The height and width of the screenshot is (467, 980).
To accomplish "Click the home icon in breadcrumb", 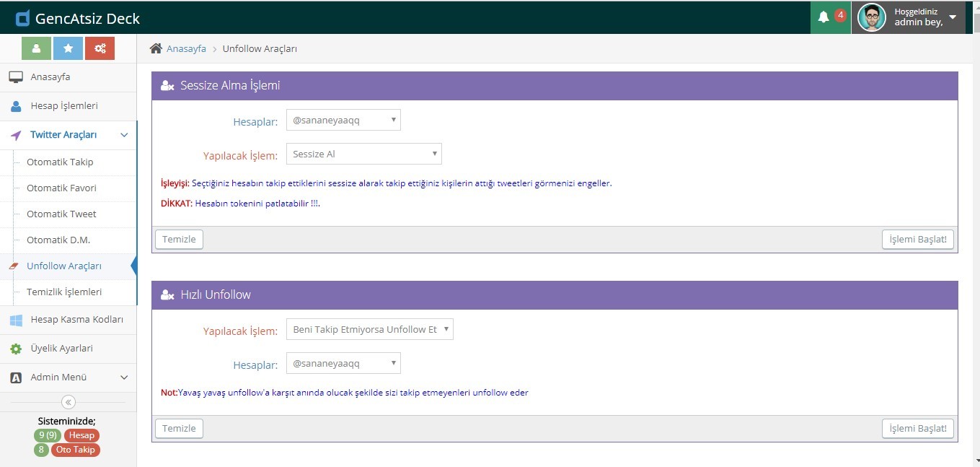I will click(156, 48).
